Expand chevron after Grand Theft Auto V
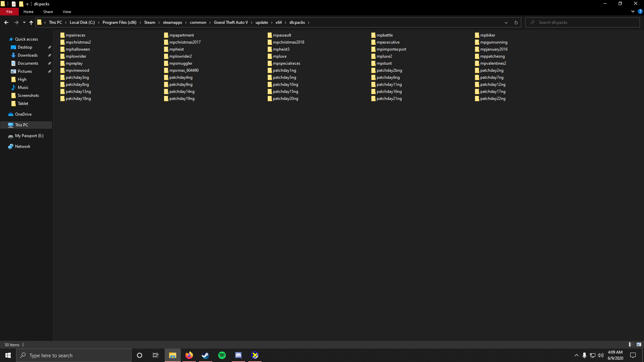 pos(252,22)
